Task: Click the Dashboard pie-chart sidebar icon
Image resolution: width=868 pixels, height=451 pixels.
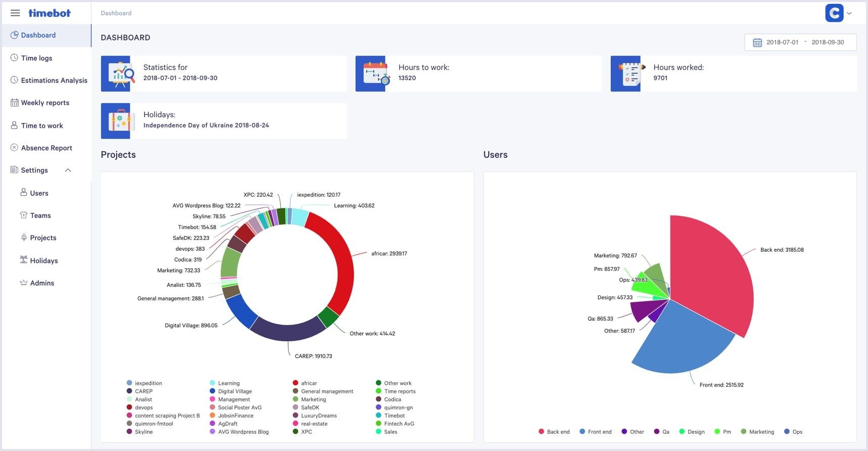Action: pos(14,35)
